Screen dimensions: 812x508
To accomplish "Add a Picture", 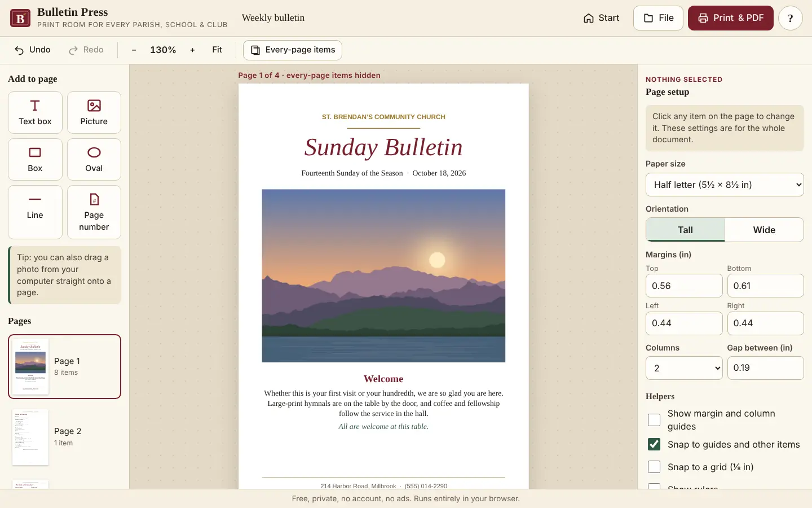I will pyautogui.click(x=94, y=112).
